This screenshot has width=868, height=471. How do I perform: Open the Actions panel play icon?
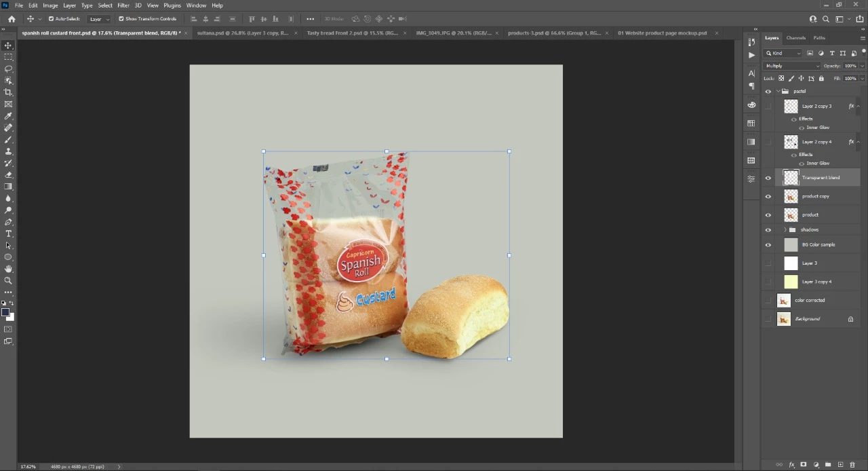751,55
